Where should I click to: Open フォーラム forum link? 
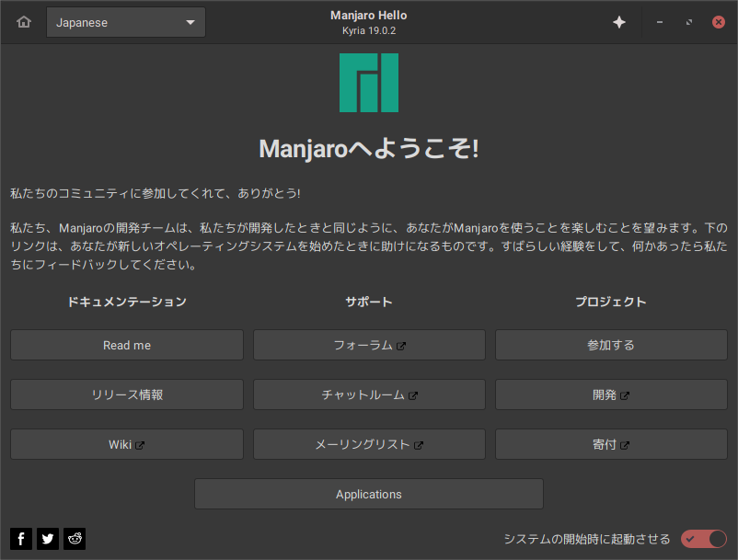369,345
